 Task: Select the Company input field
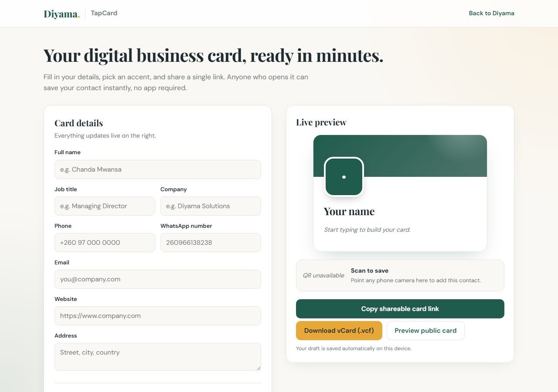pos(211,206)
